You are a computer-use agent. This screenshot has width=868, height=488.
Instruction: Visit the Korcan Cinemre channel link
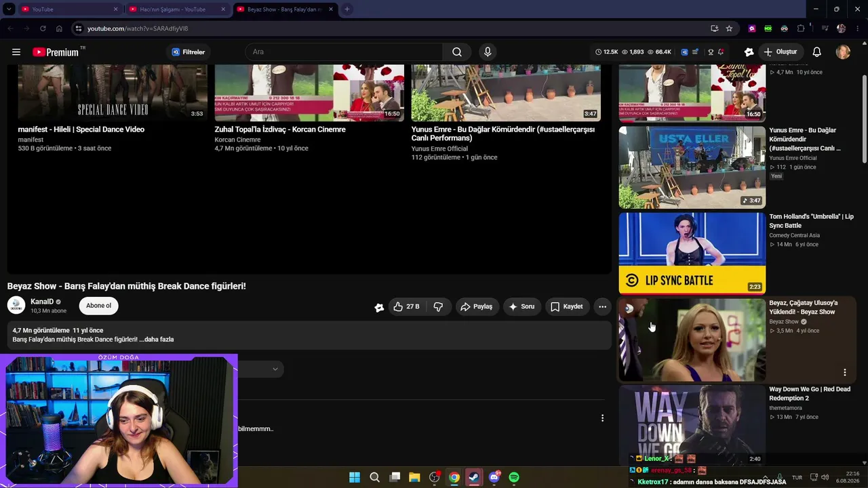coord(237,140)
